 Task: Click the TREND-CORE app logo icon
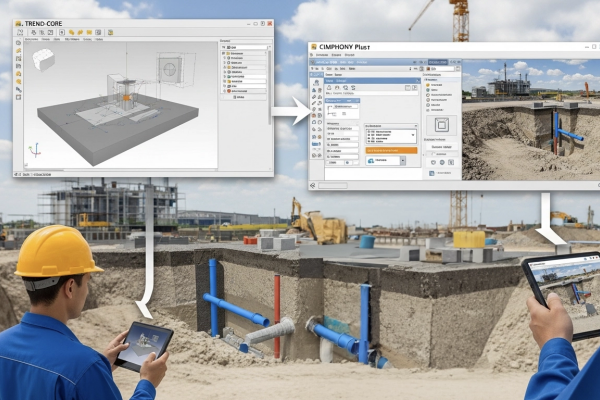click(x=20, y=24)
